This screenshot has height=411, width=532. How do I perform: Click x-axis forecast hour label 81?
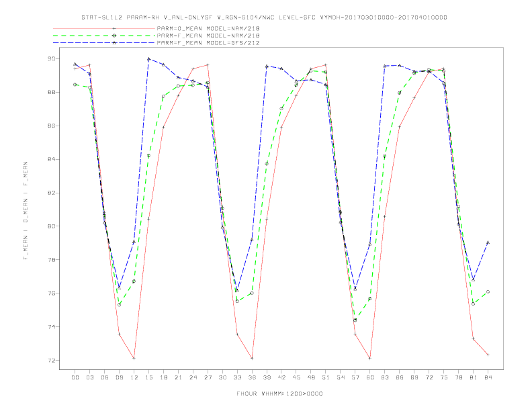click(x=473, y=377)
